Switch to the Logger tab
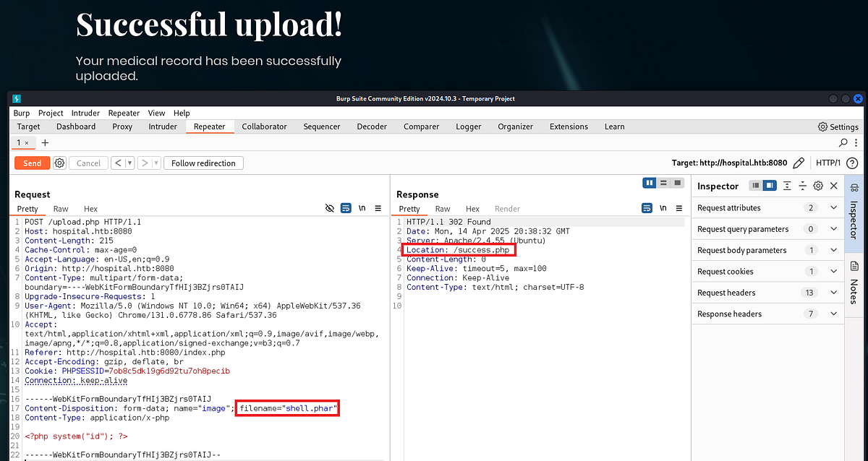The image size is (868, 461). 468,126
